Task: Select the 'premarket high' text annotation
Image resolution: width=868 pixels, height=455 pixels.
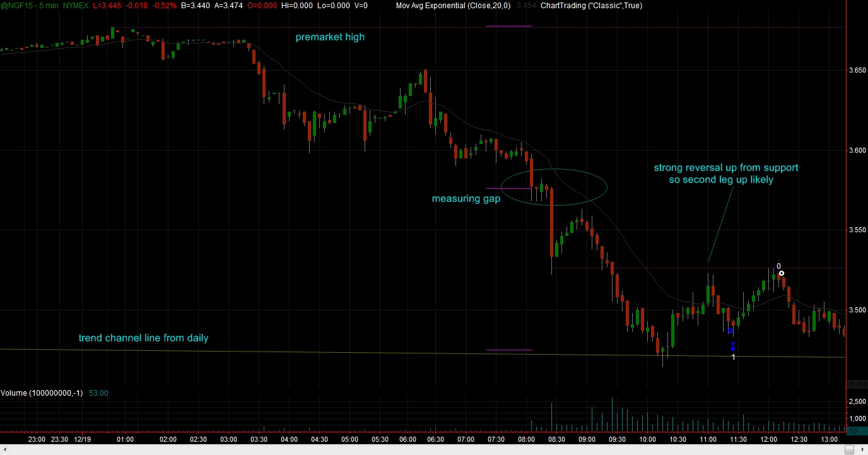Action: click(x=330, y=37)
